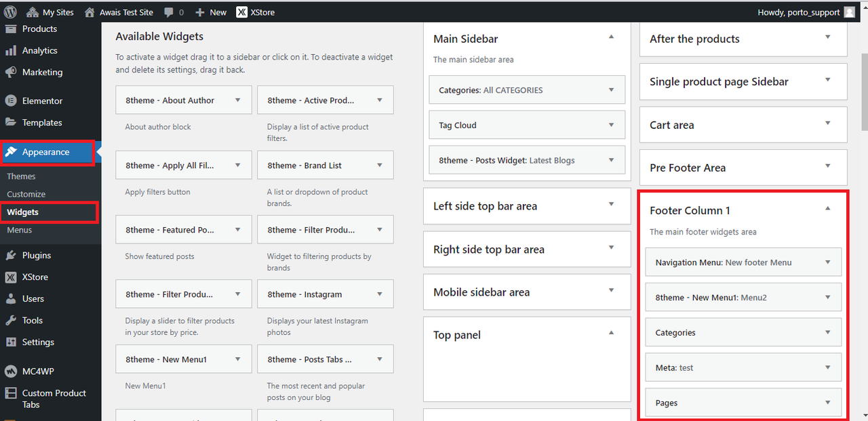Expand 8theme - New Menu1: Menu2 widget
The width and height of the screenshot is (868, 421).
coord(827,297)
